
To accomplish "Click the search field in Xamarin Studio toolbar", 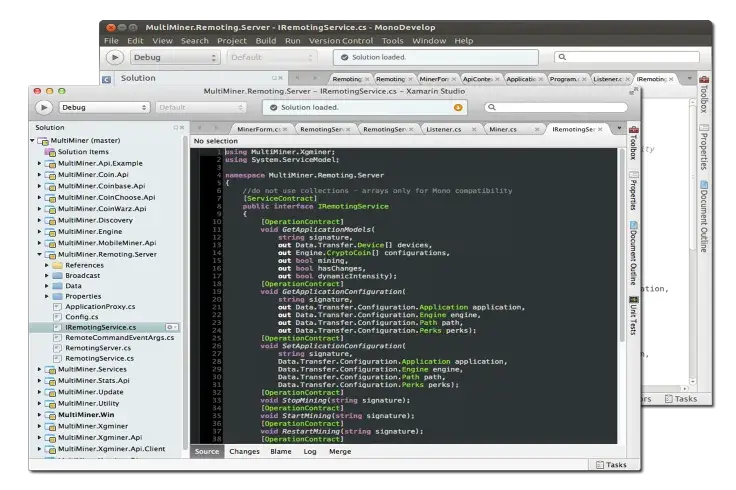I will [x=556, y=107].
